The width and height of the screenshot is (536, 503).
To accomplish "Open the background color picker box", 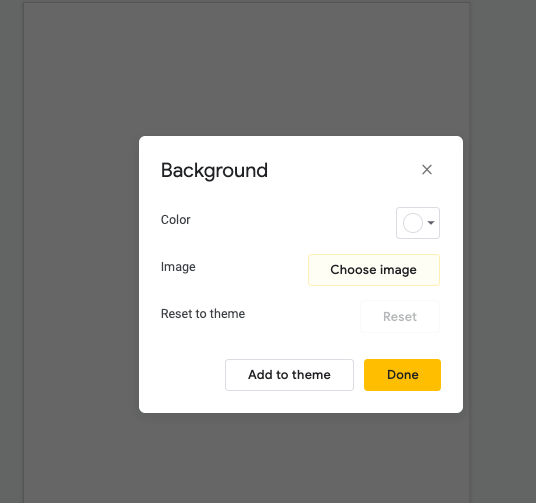I will pyautogui.click(x=418, y=223).
